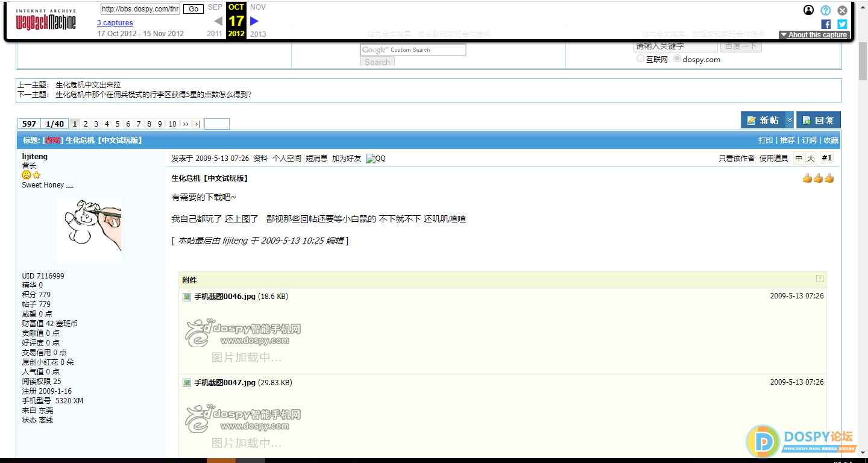Close the Wayback toolbar with X icon
The width and height of the screenshot is (868, 463).
click(843, 10)
